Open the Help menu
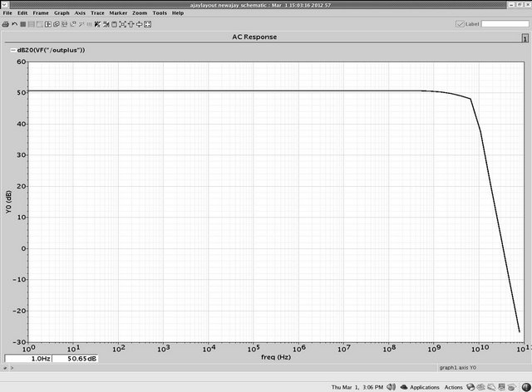The height and width of the screenshot is (392, 532). click(x=178, y=13)
